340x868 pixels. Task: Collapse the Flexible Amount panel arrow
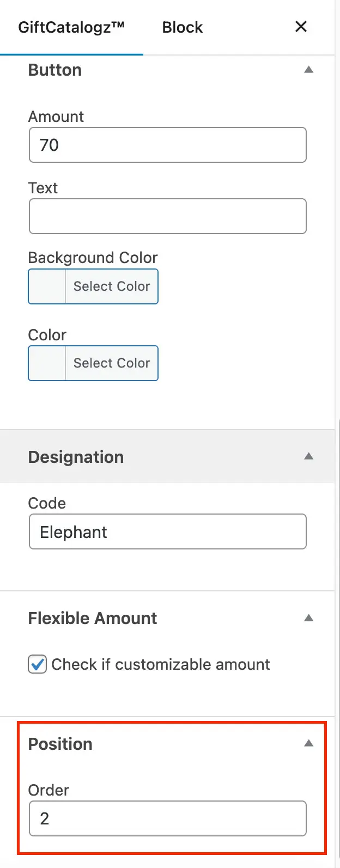coord(308,618)
